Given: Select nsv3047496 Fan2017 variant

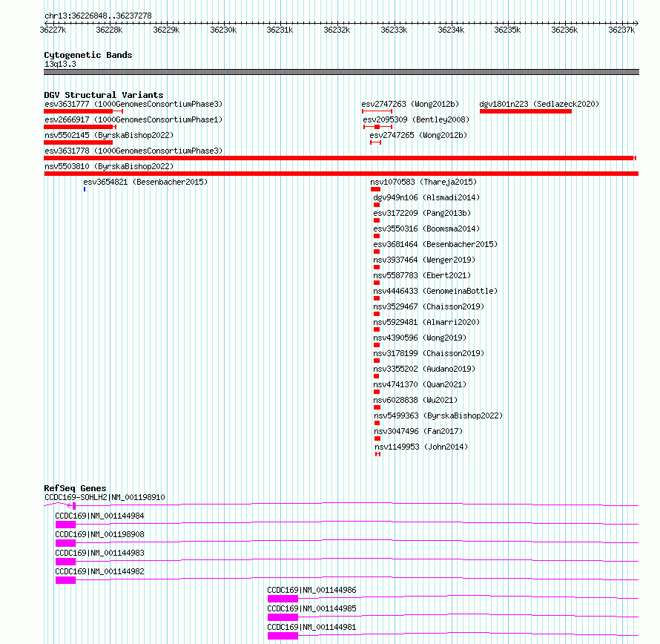Looking at the screenshot, I should pyautogui.click(x=418, y=431).
